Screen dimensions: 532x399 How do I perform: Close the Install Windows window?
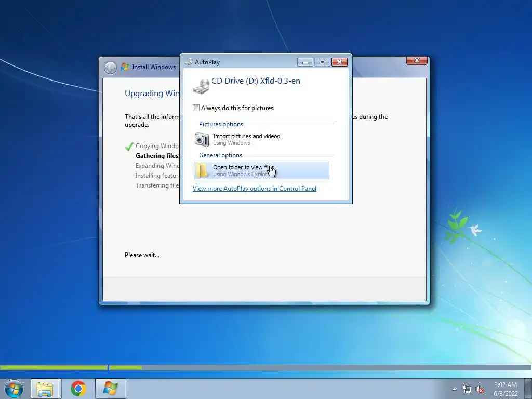pyautogui.click(x=417, y=60)
